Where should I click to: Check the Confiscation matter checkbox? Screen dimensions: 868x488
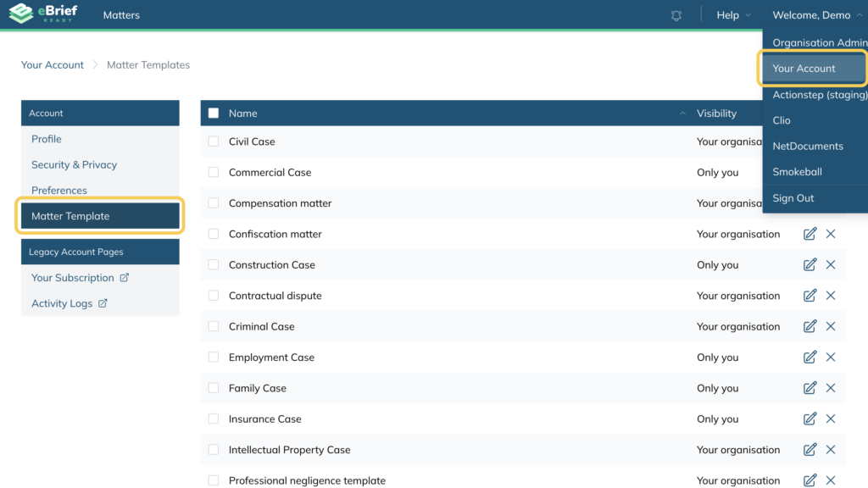pyautogui.click(x=214, y=234)
